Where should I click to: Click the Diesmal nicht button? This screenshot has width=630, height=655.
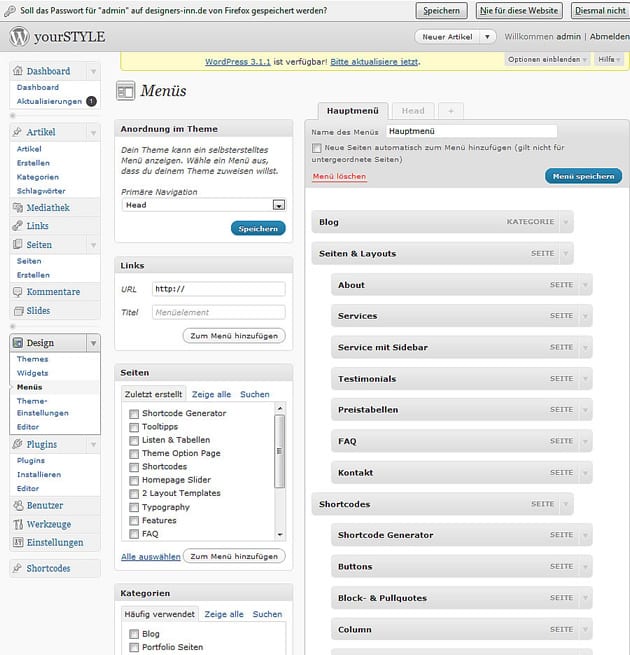600,10
